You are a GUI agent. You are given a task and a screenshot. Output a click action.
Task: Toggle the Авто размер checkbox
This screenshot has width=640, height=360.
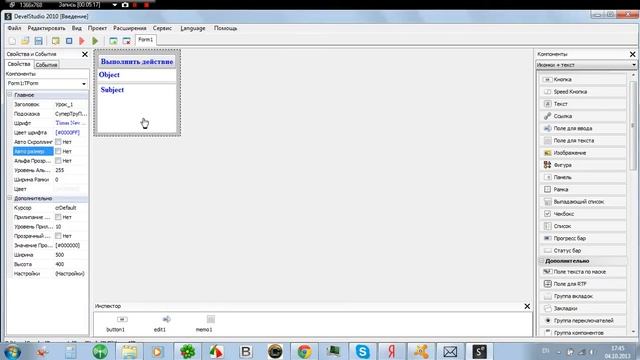[x=58, y=151]
